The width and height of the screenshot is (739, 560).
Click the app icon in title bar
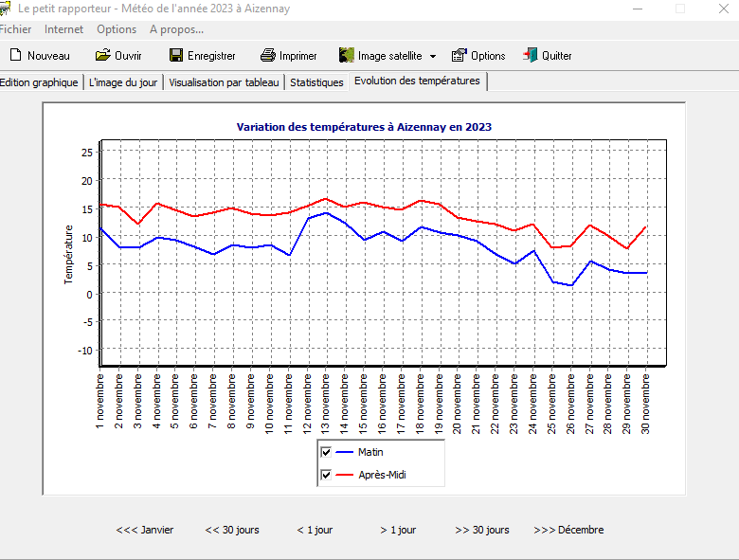5,9
